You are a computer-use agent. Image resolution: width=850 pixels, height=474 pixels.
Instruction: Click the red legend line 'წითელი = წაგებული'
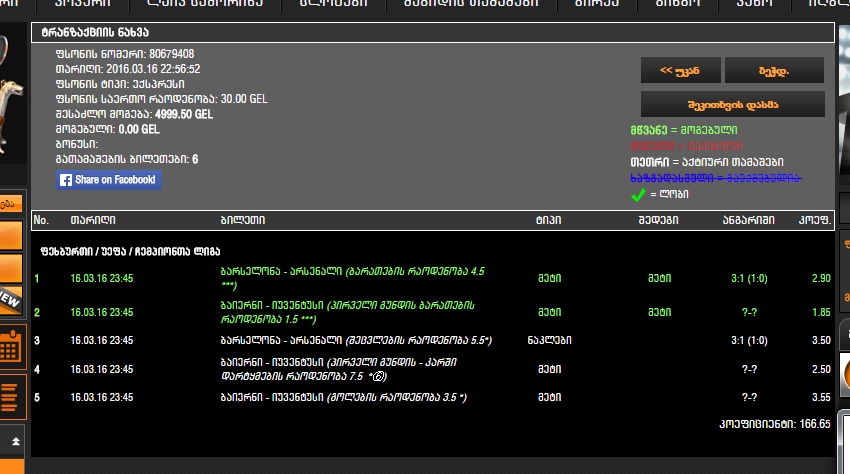click(x=686, y=146)
